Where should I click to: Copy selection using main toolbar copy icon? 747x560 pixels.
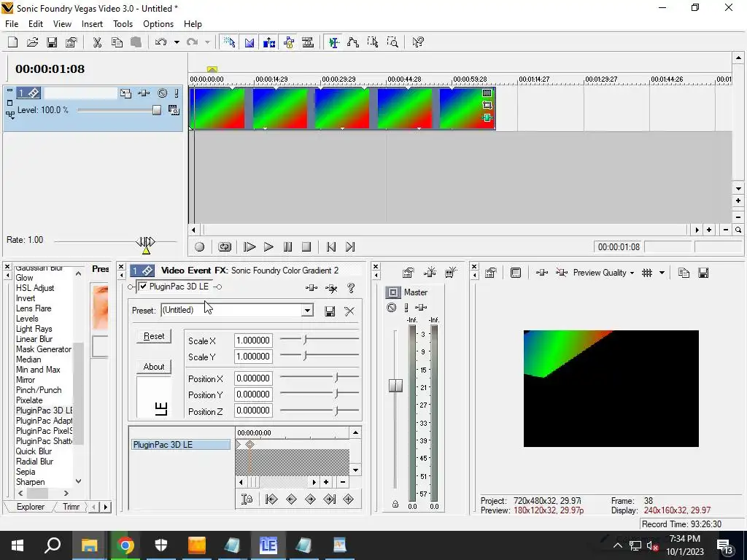click(x=117, y=42)
